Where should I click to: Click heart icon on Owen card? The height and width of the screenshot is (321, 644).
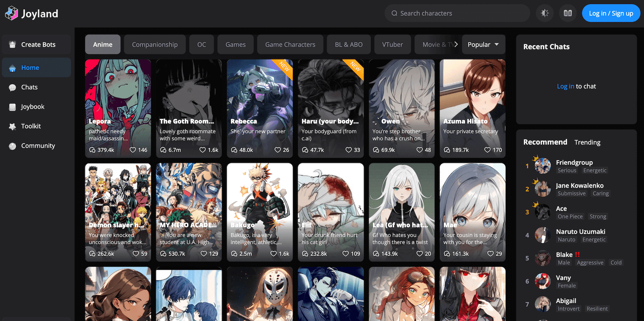[420, 150]
